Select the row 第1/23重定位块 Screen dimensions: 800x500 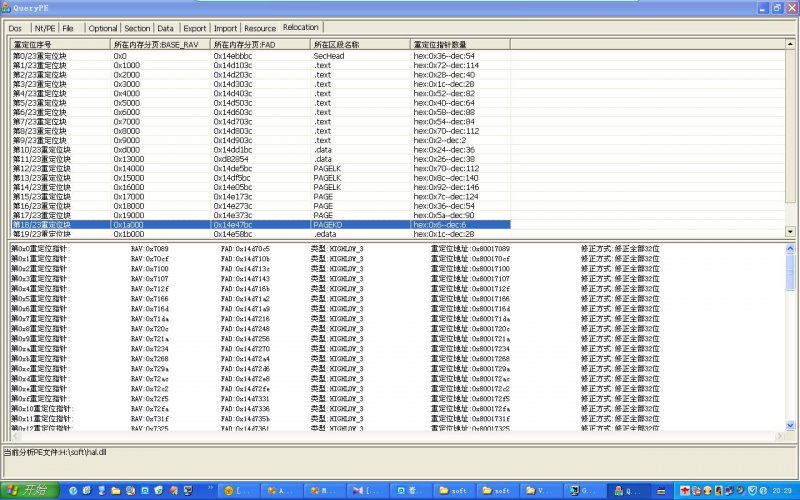[x=260, y=65]
